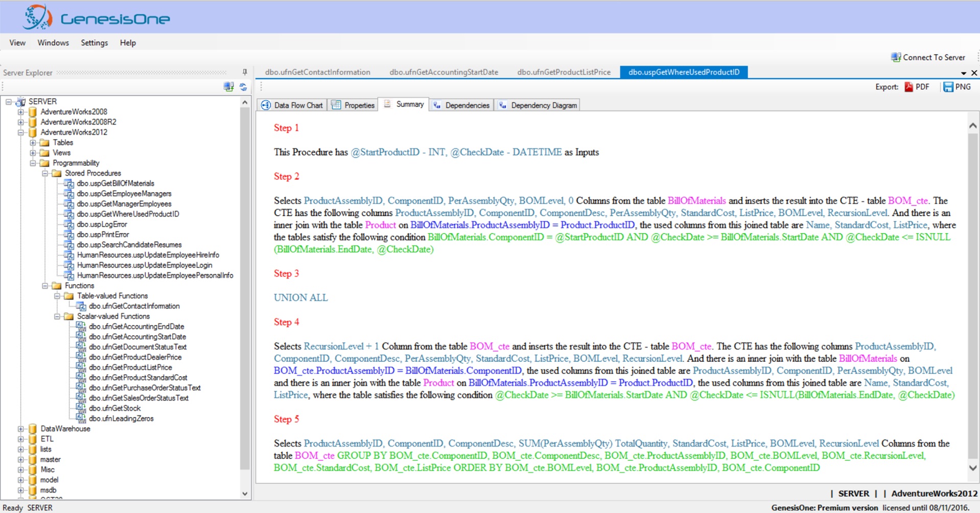The width and height of the screenshot is (980, 513).
Task: Select dbo.uspGetEmployeeManagers in tree
Action: [x=124, y=194]
